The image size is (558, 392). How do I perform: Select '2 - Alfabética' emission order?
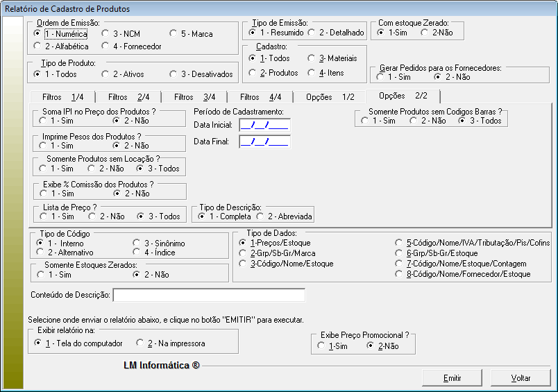[37, 46]
